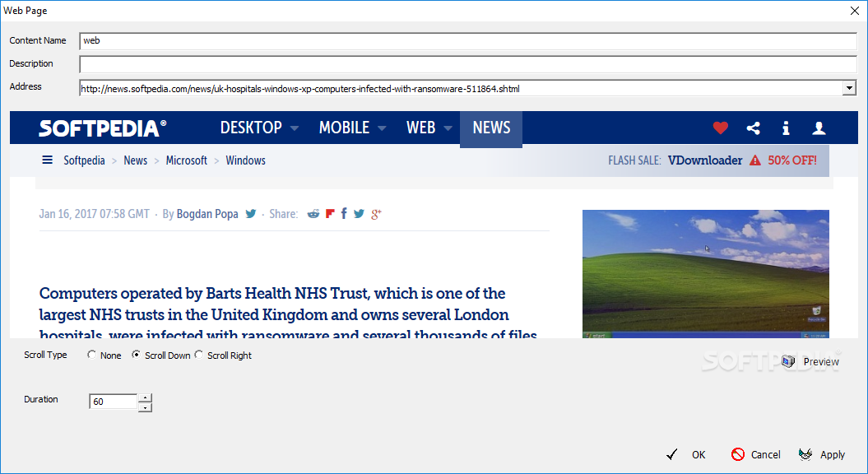Screen dimensions: 868x474
Task: Go to Softpedia breadcrumb link
Action: (84, 160)
